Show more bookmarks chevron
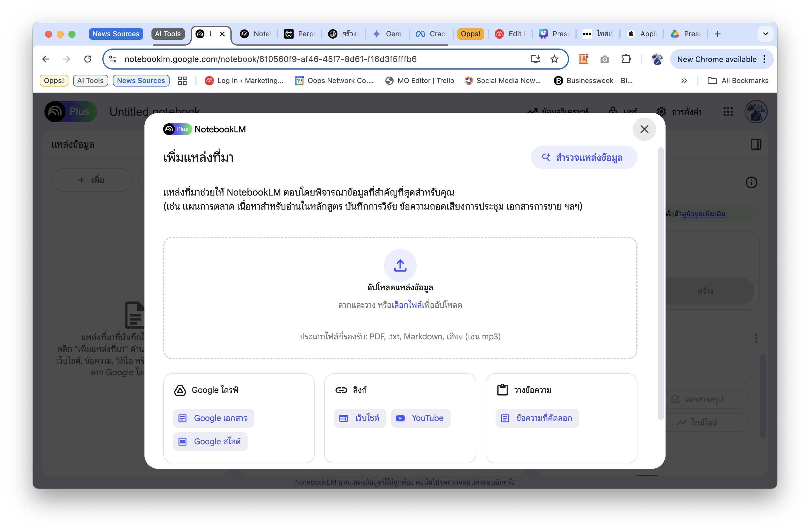Screen dimensions: 810x532 click(x=684, y=81)
